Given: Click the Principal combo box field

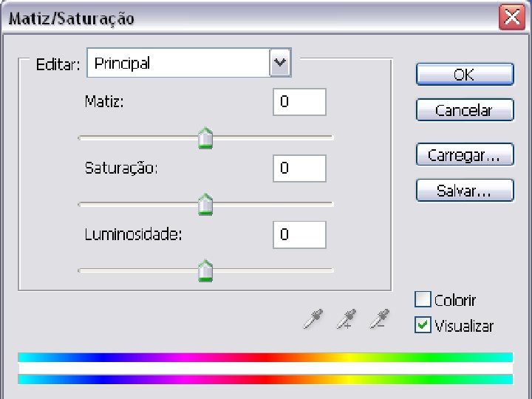Looking at the screenshot, I should [179, 64].
